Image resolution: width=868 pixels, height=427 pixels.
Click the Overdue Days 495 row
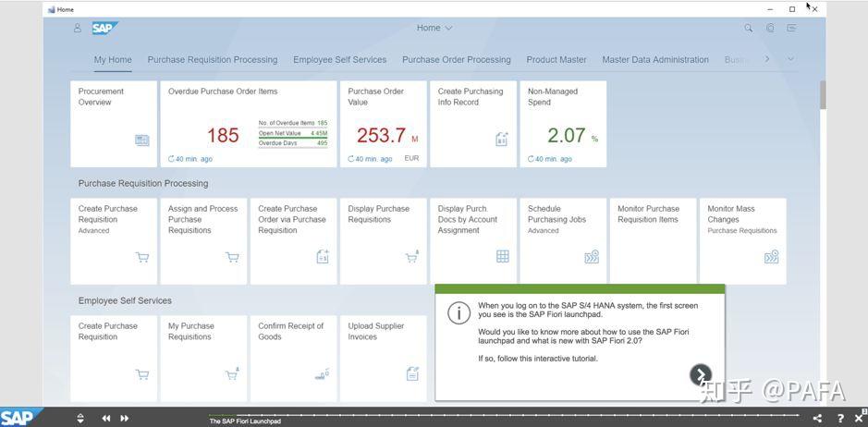point(293,143)
